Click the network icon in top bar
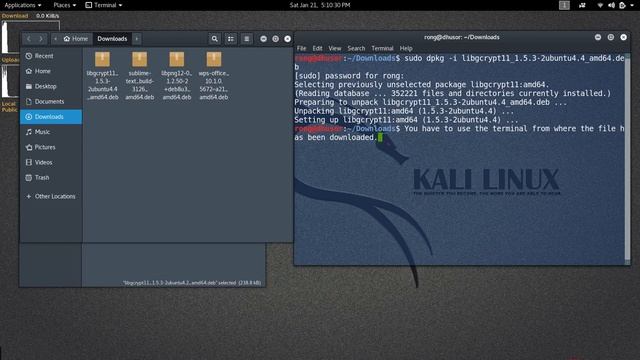640x360 pixels. (600, 5)
